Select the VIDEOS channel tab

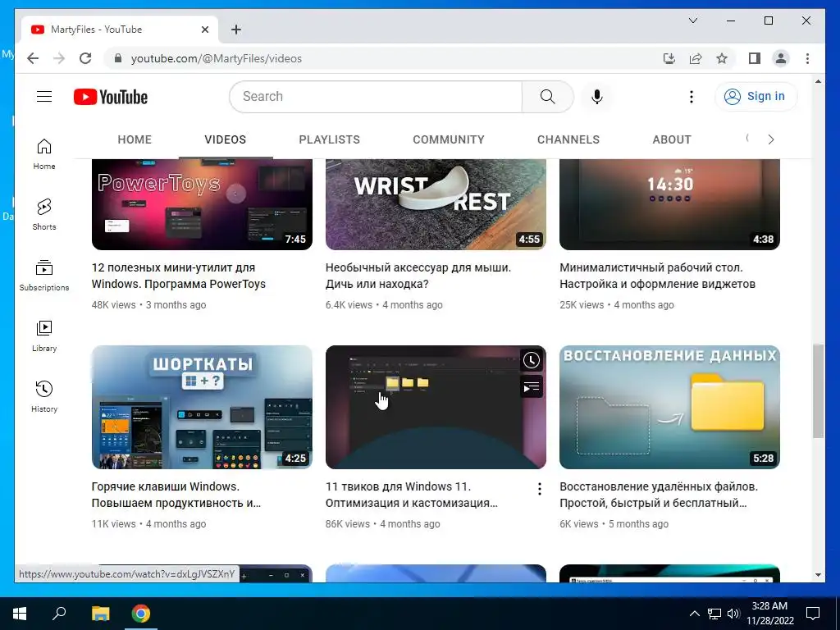point(225,139)
